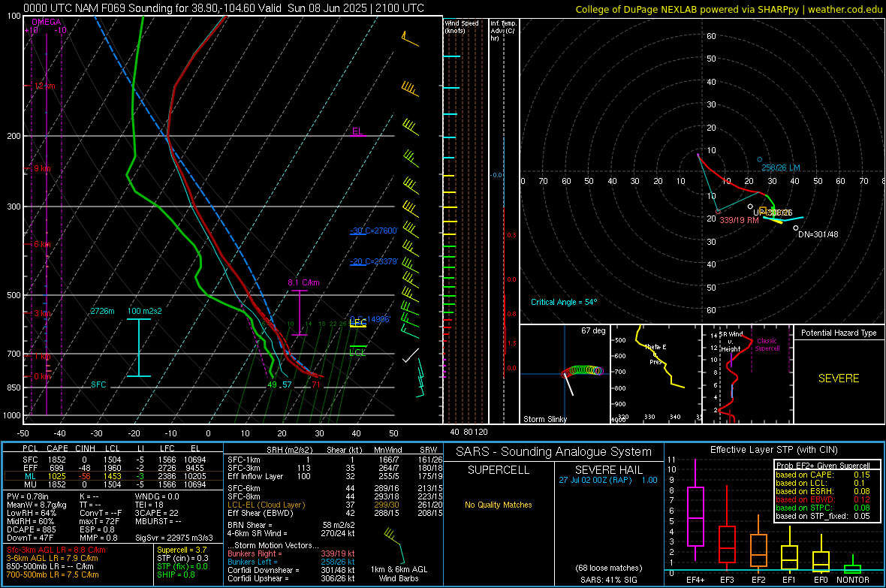Click the Corfidi Downshear = 301/48 kt line
Image resolution: width=886 pixels, height=588 pixels.
pyautogui.click(x=291, y=570)
